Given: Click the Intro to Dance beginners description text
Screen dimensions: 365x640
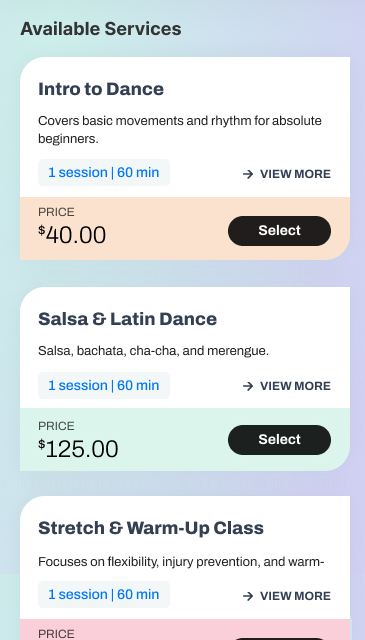Looking at the screenshot, I should tap(180, 130).
